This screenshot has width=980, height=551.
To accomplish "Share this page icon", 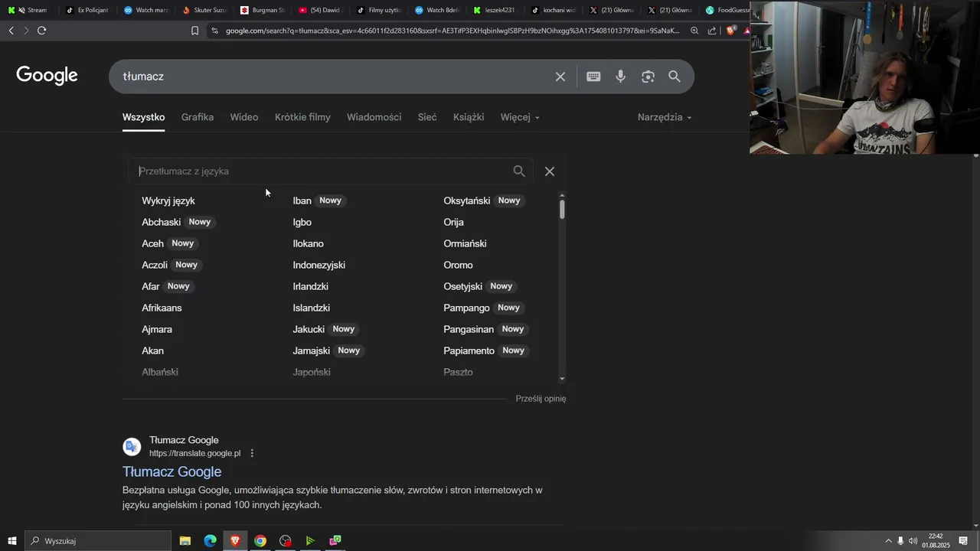I will (x=712, y=31).
